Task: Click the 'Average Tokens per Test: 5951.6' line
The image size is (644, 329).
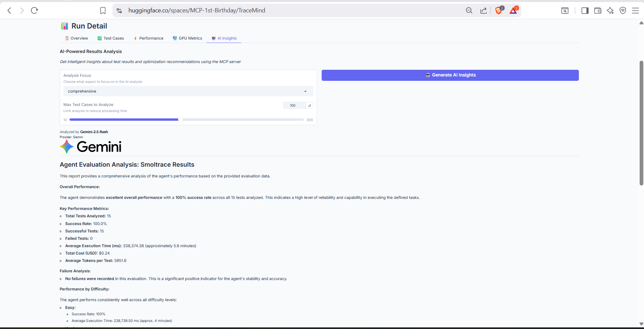Action: click(x=96, y=261)
